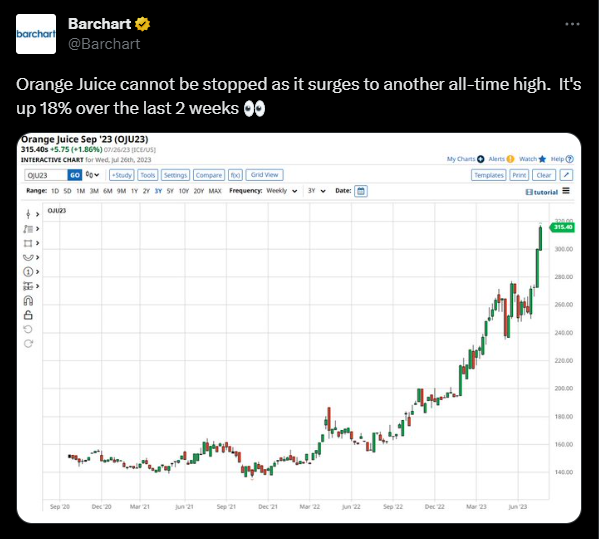Select the 9M range

click(x=121, y=191)
